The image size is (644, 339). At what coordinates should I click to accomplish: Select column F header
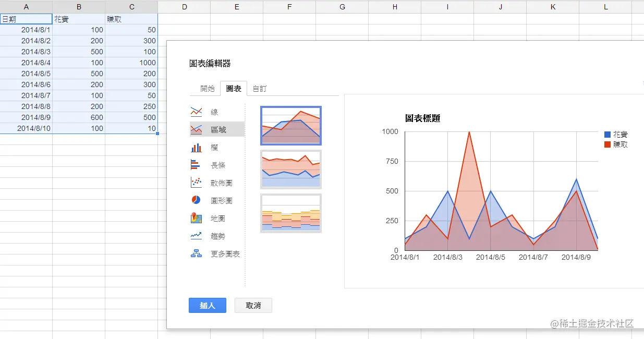click(289, 7)
